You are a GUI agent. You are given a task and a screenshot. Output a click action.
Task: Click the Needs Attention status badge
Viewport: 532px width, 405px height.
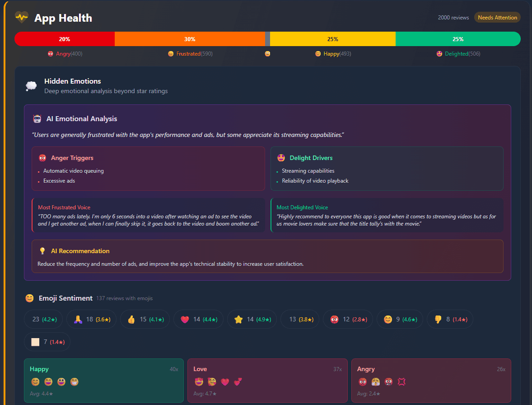(497, 17)
